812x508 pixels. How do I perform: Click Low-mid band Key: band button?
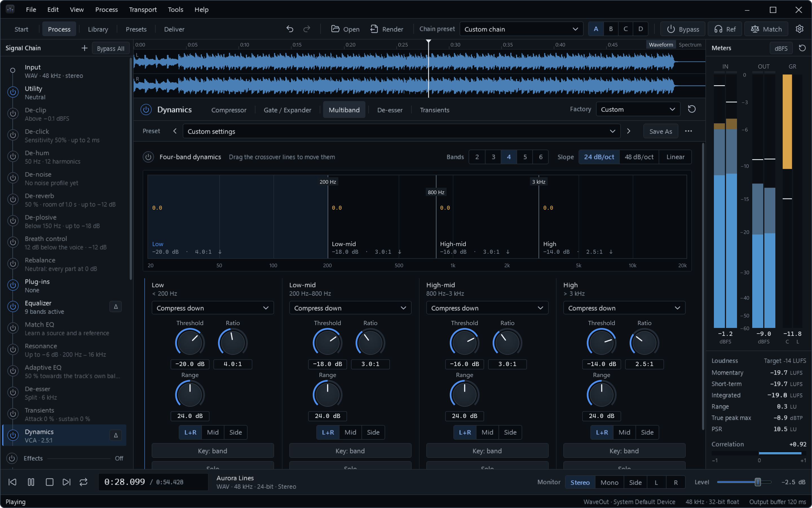[x=350, y=451]
